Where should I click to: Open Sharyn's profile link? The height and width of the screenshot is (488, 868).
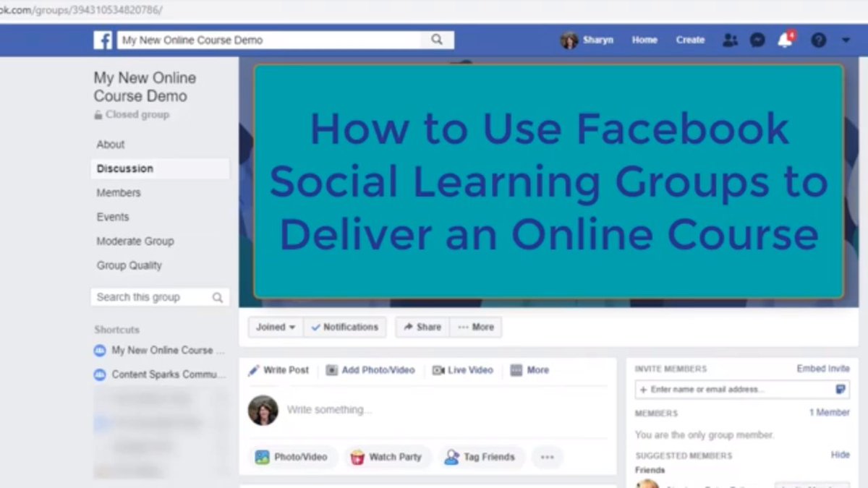(598, 40)
